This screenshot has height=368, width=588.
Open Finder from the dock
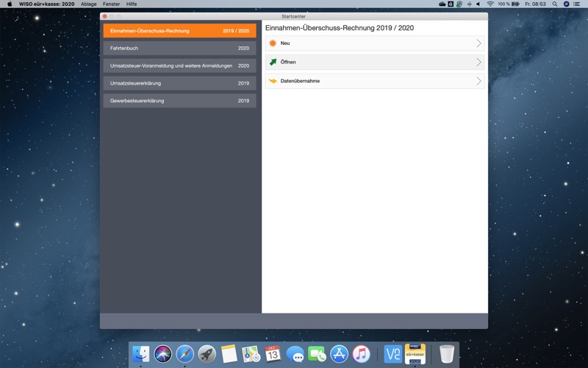coord(141,354)
